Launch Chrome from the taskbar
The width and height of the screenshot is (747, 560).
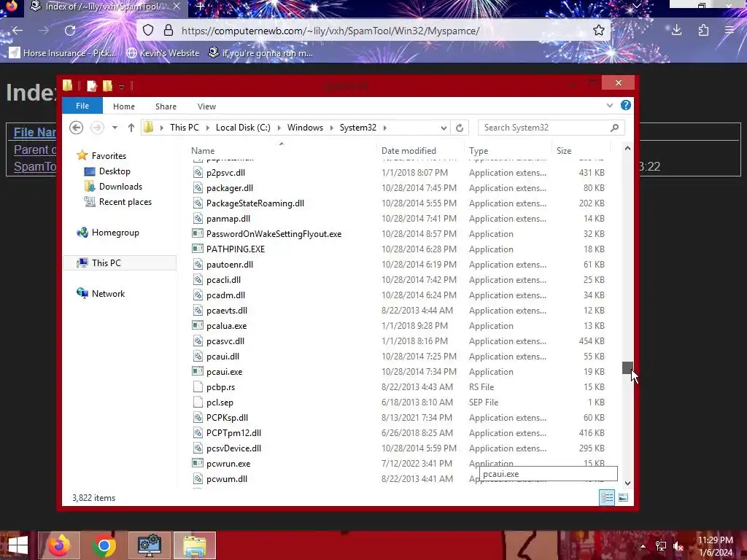click(104, 545)
